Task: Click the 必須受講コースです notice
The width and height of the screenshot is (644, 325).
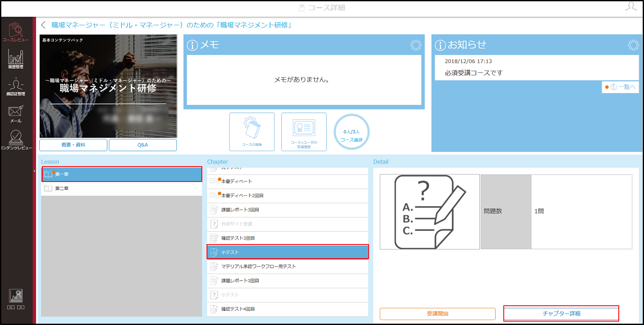Action: click(474, 73)
